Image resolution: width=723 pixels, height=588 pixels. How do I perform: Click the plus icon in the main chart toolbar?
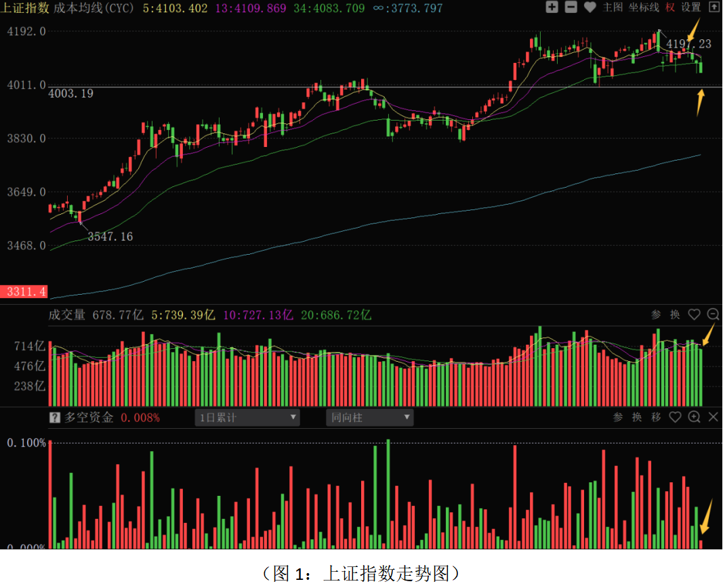(552, 7)
